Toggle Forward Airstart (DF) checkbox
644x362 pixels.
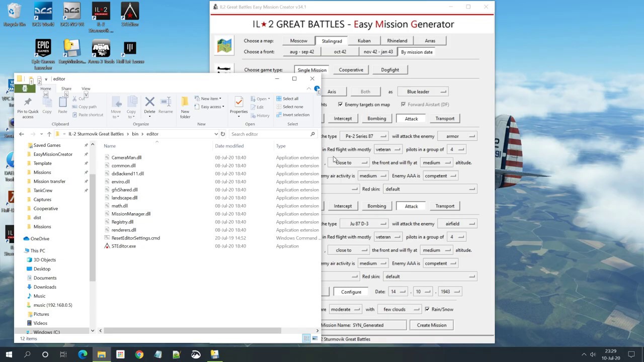(404, 105)
